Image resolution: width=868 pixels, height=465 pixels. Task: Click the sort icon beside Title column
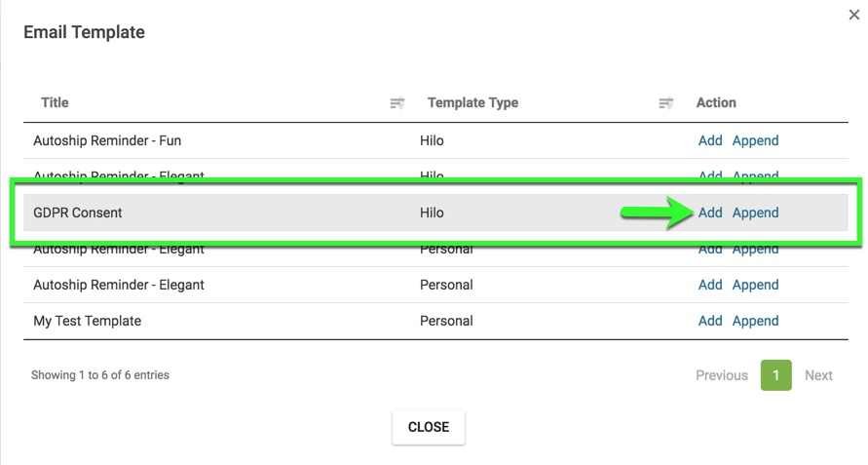coord(397,103)
